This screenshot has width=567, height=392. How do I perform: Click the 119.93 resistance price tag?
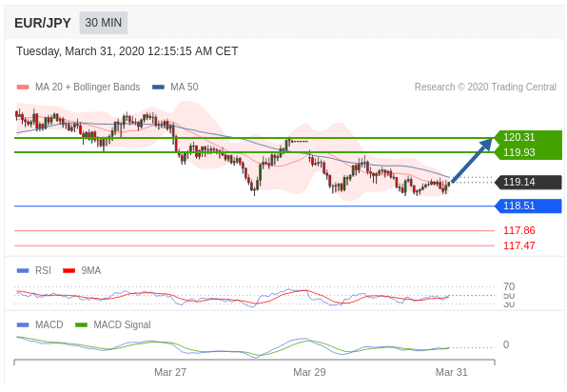pyautogui.click(x=528, y=152)
